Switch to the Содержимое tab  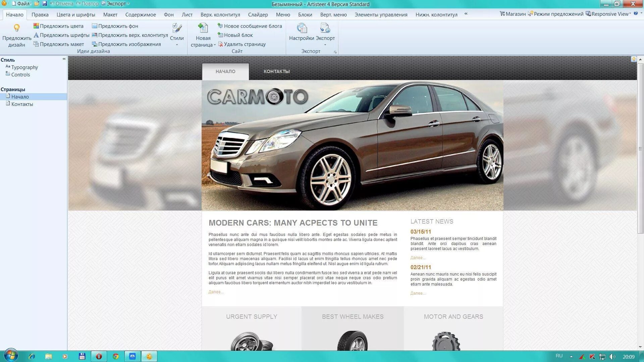point(141,15)
